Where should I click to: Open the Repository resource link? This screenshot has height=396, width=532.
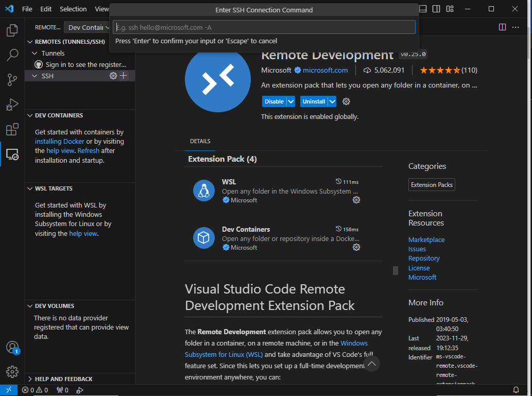(x=424, y=258)
